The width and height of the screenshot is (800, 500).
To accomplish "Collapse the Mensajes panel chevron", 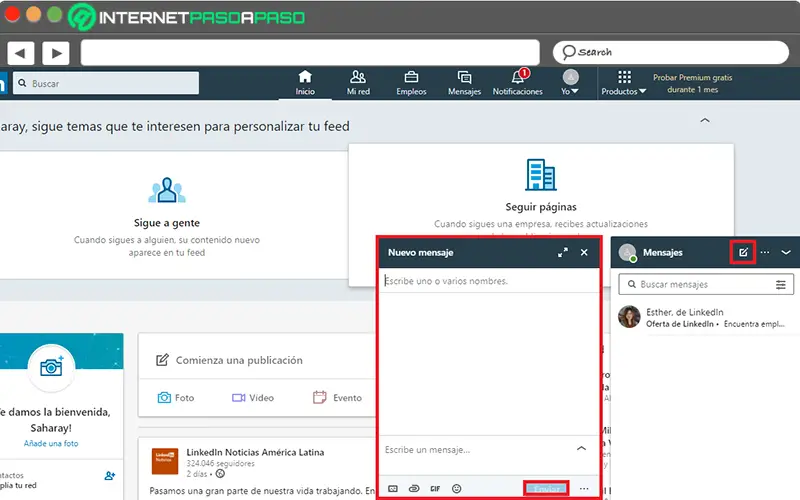I will click(786, 252).
